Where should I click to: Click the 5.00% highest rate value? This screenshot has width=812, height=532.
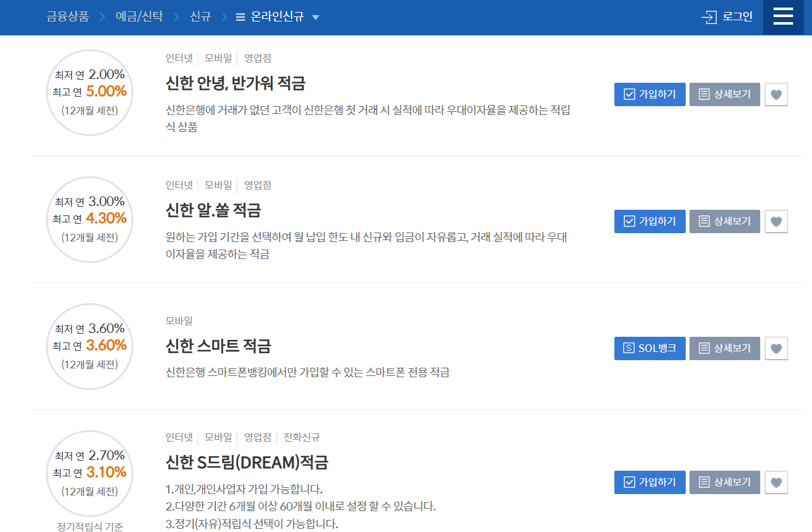[x=106, y=91]
